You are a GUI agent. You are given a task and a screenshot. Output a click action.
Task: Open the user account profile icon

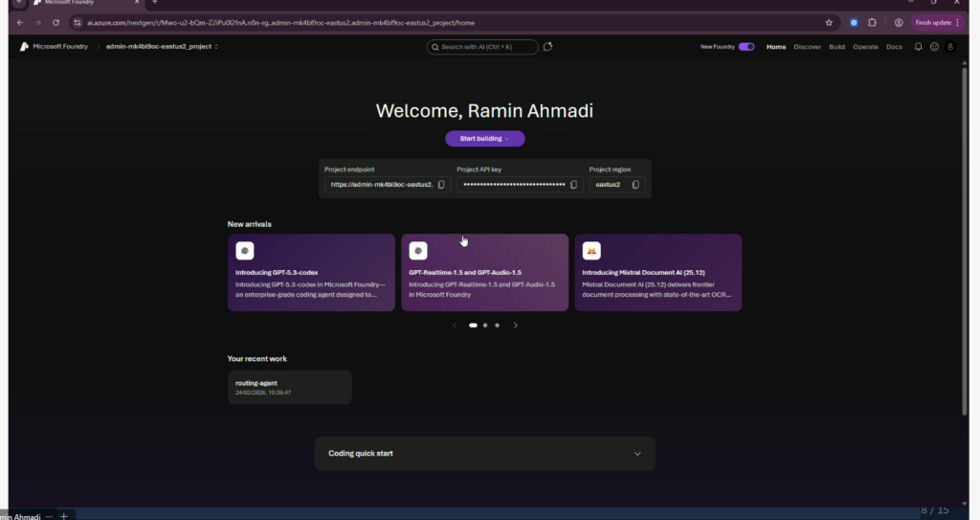point(950,47)
